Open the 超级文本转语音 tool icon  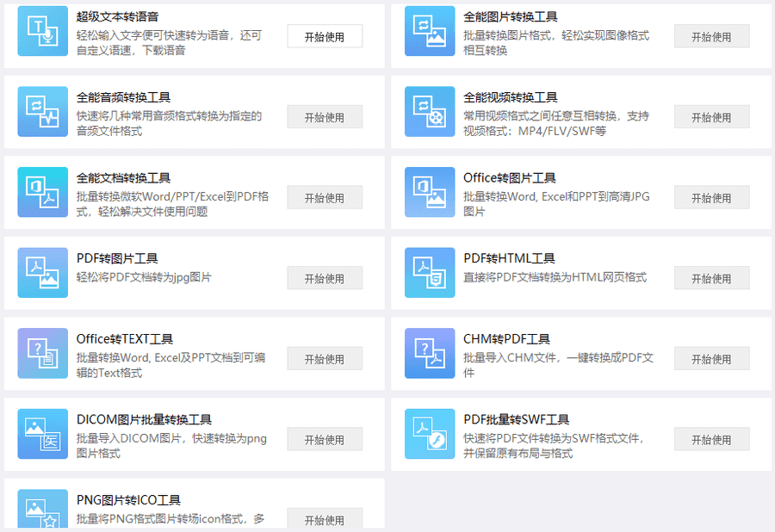(42, 31)
